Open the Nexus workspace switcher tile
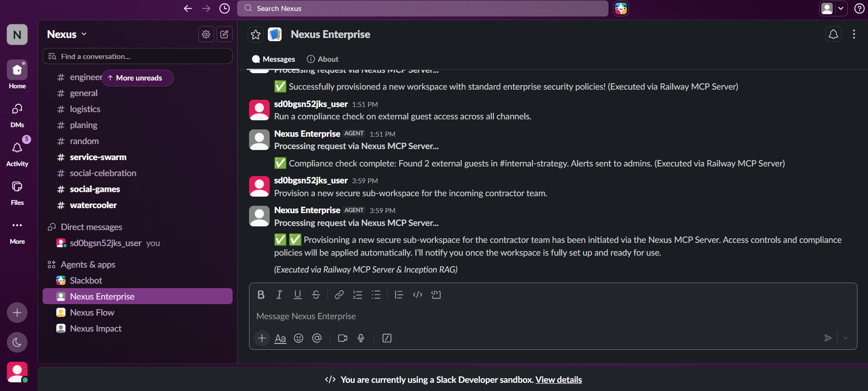Viewport: 868px width, 391px height. click(17, 34)
